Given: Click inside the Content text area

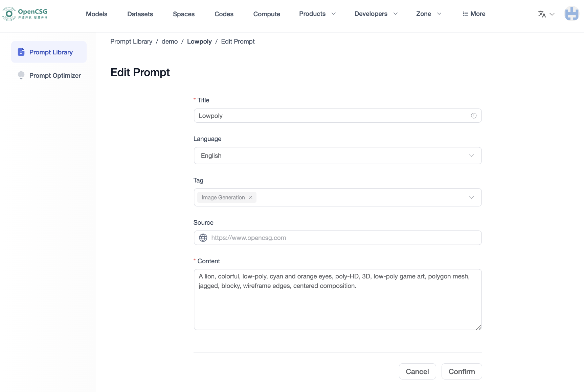Looking at the screenshot, I should (337, 300).
